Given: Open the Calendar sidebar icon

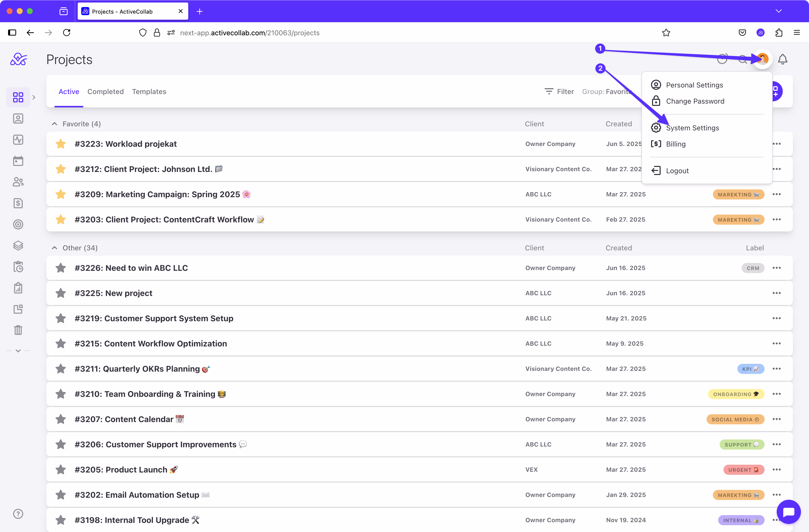Looking at the screenshot, I should pos(18,161).
